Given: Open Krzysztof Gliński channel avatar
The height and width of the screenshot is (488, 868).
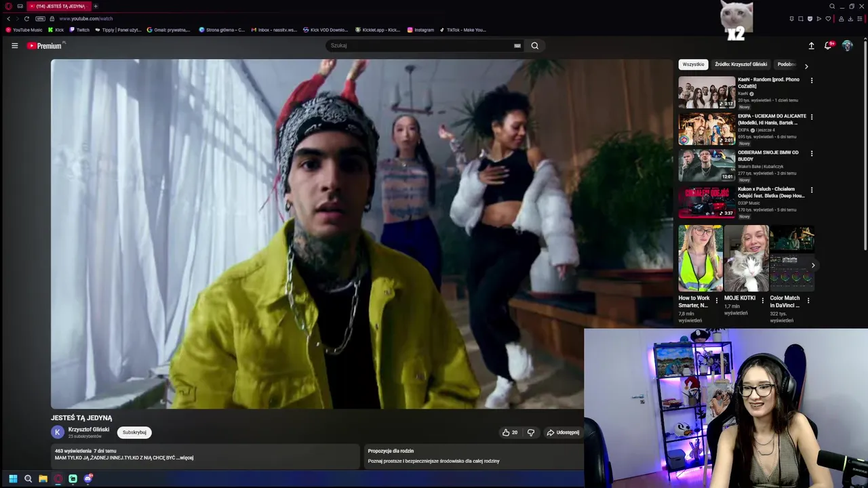Looking at the screenshot, I should [x=58, y=432].
